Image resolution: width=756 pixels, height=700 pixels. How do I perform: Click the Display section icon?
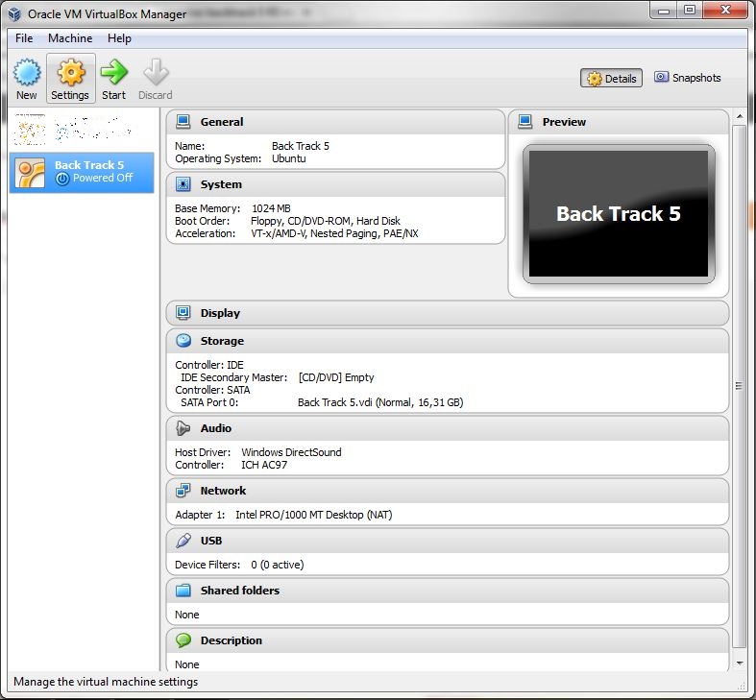tap(183, 313)
